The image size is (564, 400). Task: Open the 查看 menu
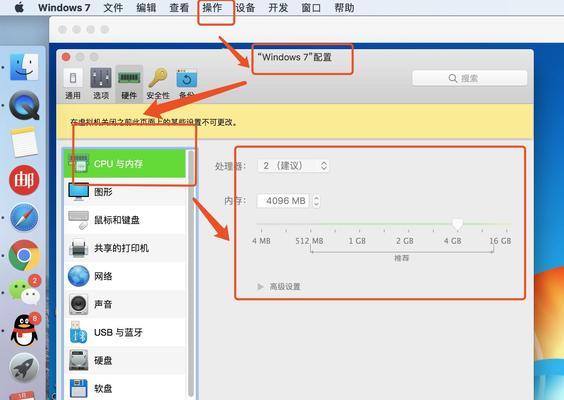pyautogui.click(x=179, y=8)
